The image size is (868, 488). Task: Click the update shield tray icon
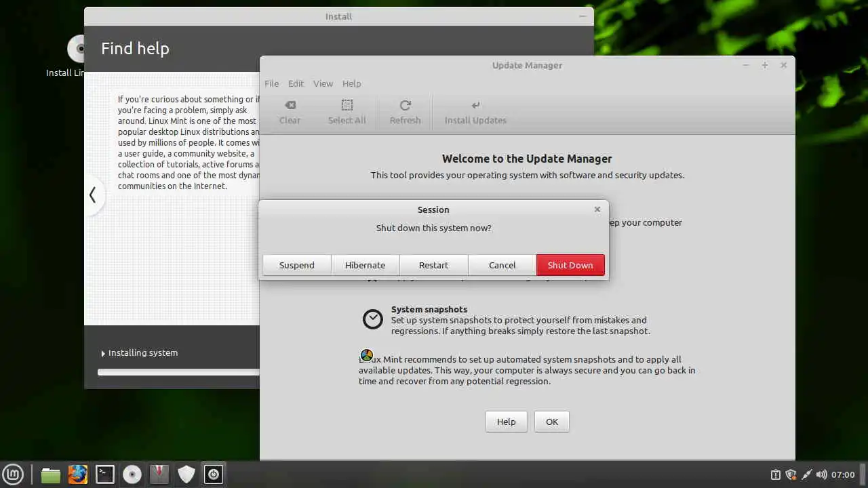point(791,474)
